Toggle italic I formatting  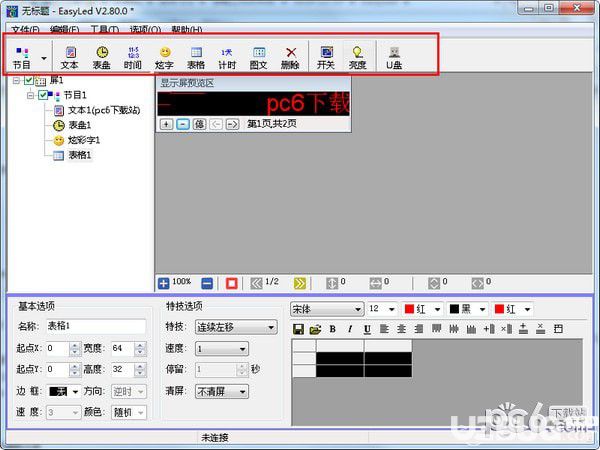pos(350,329)
